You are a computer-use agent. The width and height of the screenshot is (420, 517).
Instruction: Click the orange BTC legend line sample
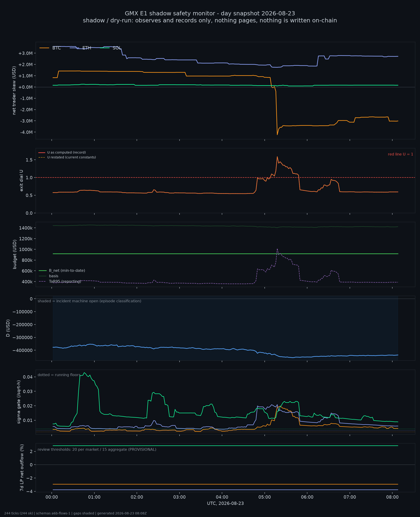[44, 48]
